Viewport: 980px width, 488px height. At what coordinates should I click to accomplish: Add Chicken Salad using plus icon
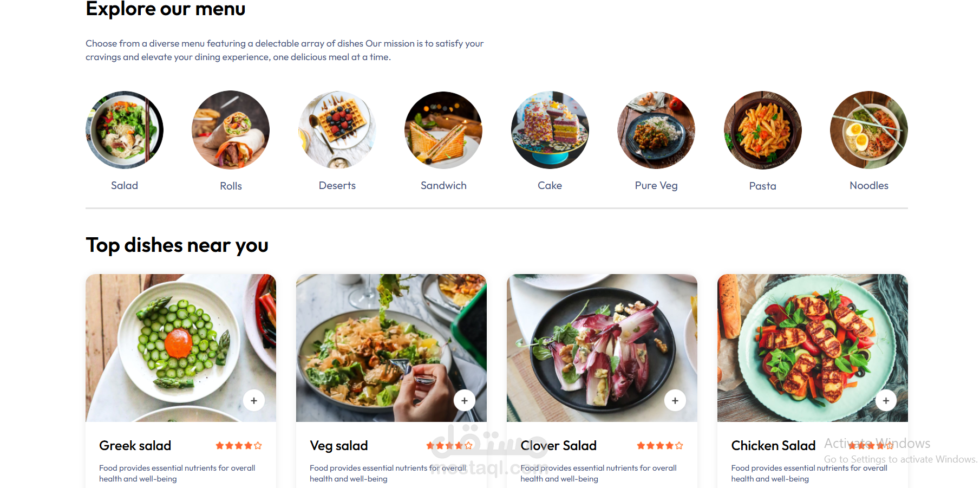[x=886, y=401]
